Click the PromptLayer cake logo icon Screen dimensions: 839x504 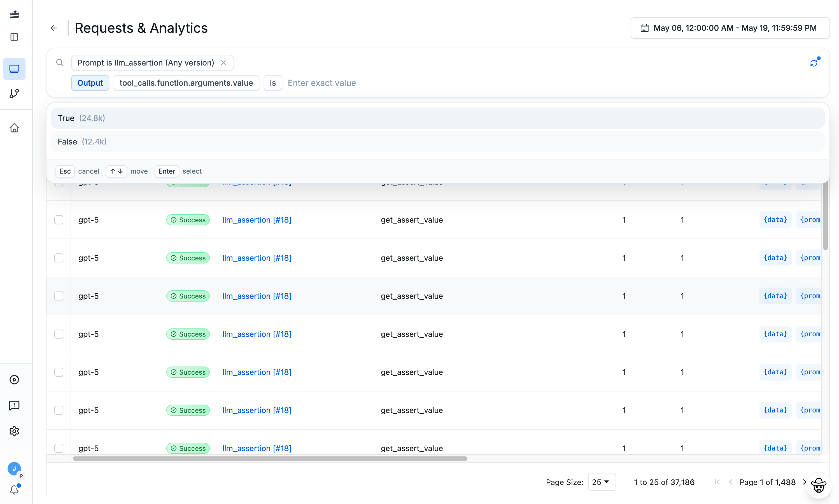(14, 14)
